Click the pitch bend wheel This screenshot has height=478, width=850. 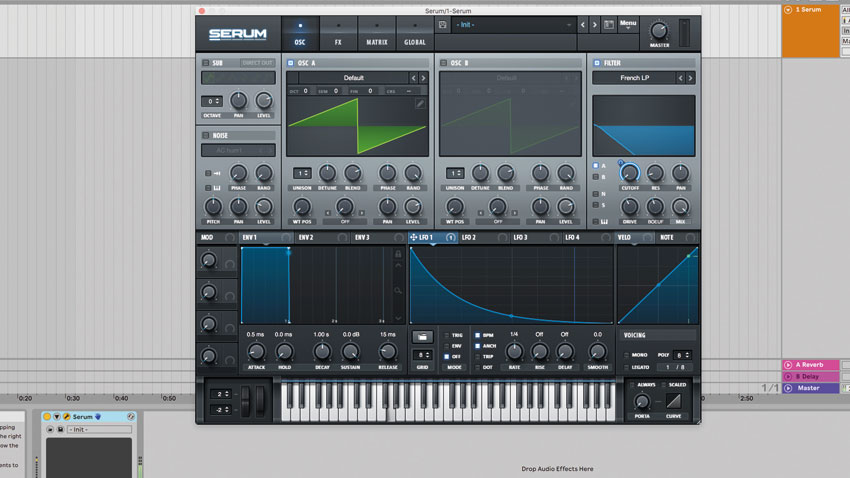tap(246, 402)
